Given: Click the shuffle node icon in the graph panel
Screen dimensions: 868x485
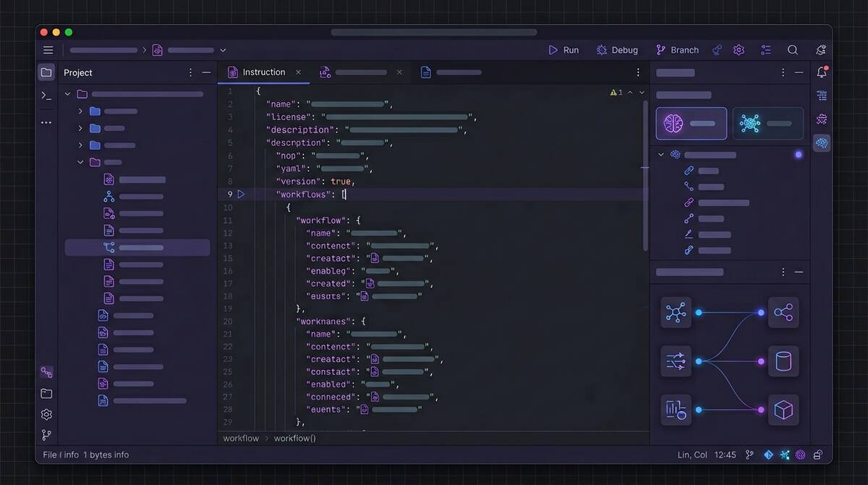Looking at the screenshot, I should 676,361.
